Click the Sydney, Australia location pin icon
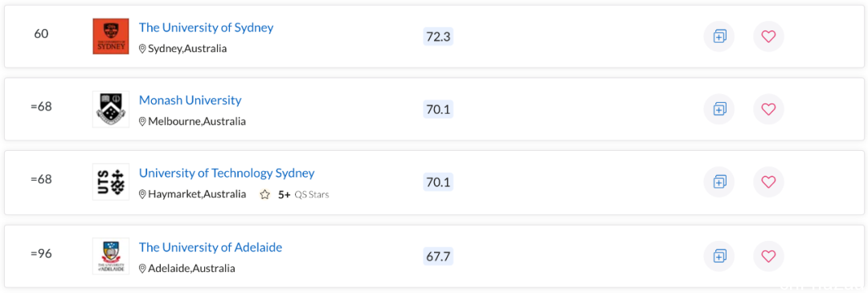This screenshot has width=868, height=293. coord(142,49)
